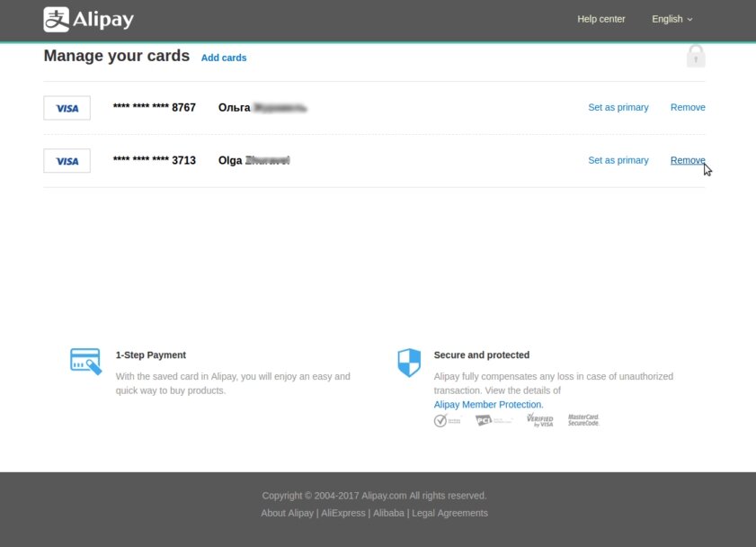Click the Secure and protected heading
The width and height of the screenshot is (756, 547).
click(481, 355)
